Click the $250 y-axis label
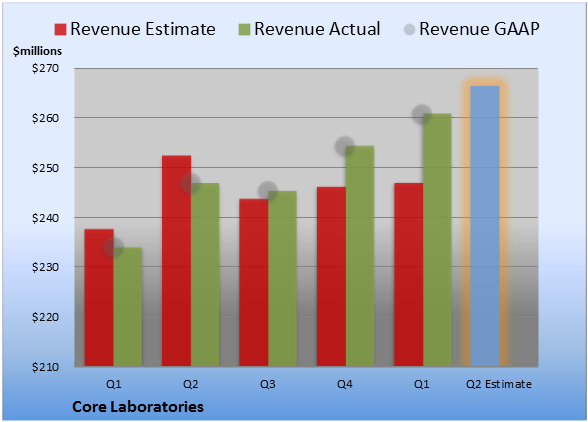The image size is (588, 422). pyautogui.click(x=45, y=168)
